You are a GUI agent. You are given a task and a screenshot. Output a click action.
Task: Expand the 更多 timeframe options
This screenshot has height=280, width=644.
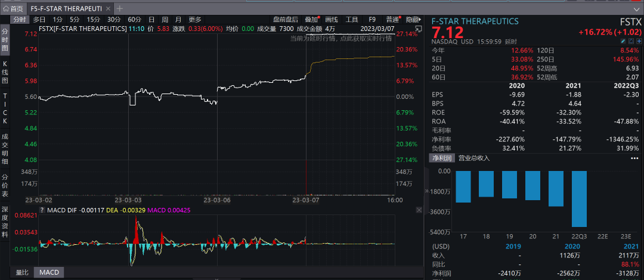click(195, 20)
